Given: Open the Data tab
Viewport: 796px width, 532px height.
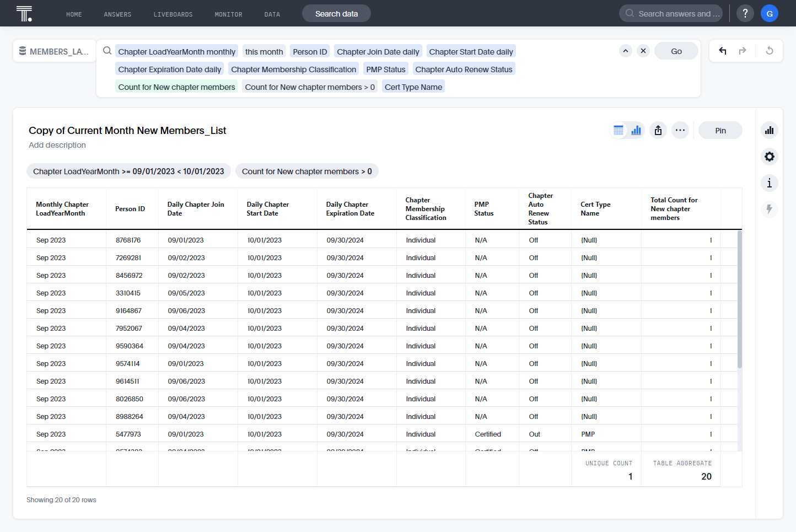Looking at the screenshot, I should 272,14.
